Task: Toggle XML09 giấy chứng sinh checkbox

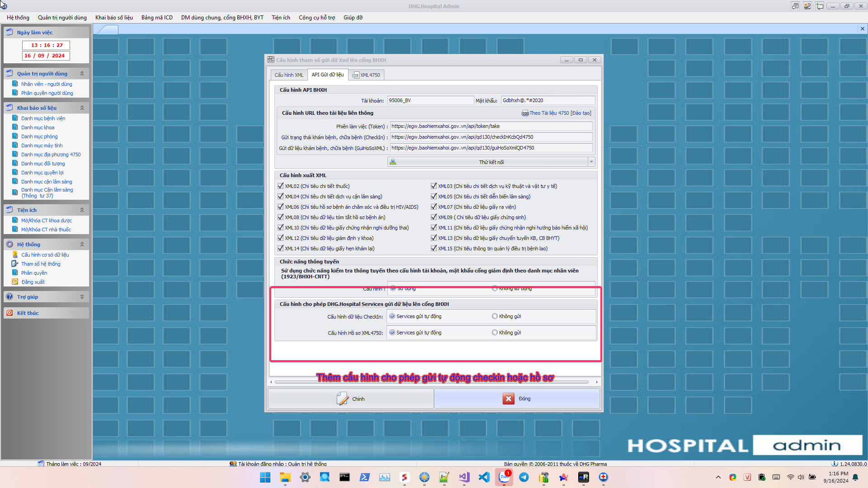Action: 434,217
